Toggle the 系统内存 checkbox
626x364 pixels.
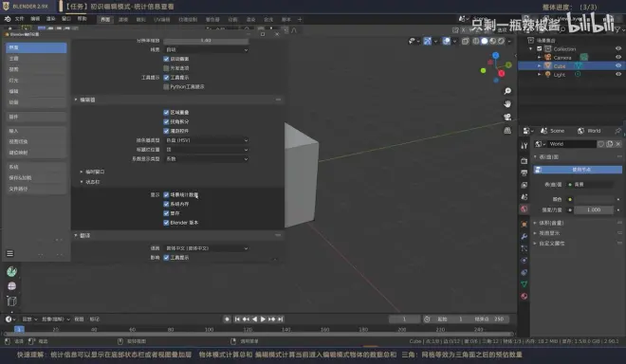(166, 204)
